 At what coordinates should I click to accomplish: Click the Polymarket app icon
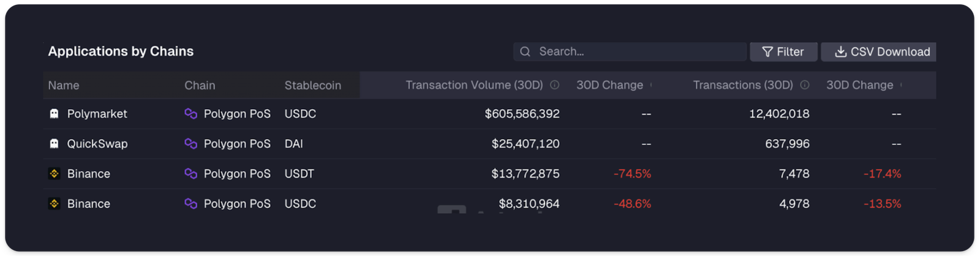[54, 114]
